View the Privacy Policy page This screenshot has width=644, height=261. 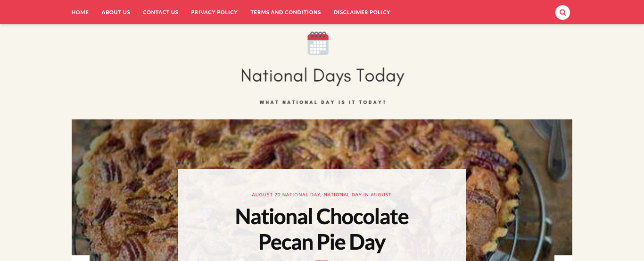[x=215, y=12]
